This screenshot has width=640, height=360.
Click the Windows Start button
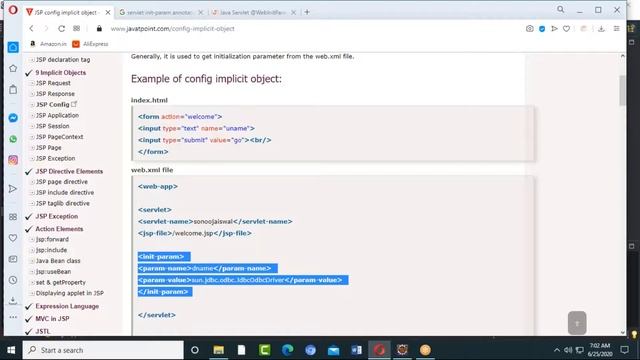[11, 350]
